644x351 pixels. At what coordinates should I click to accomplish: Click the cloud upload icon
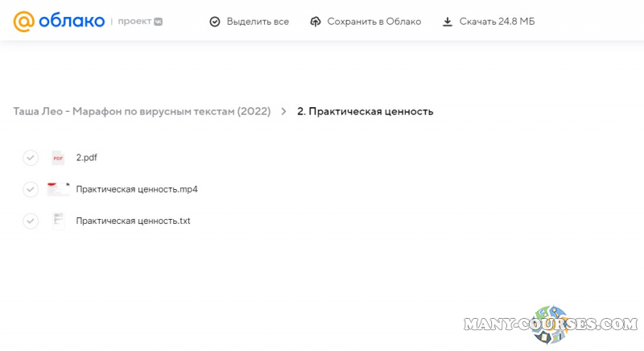click(316, 22)
